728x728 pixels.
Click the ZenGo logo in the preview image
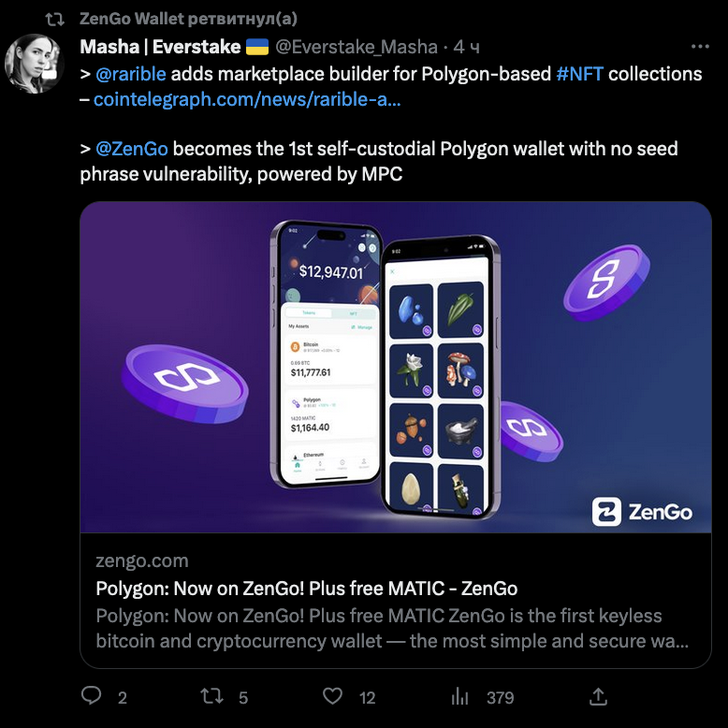point(642,512)
